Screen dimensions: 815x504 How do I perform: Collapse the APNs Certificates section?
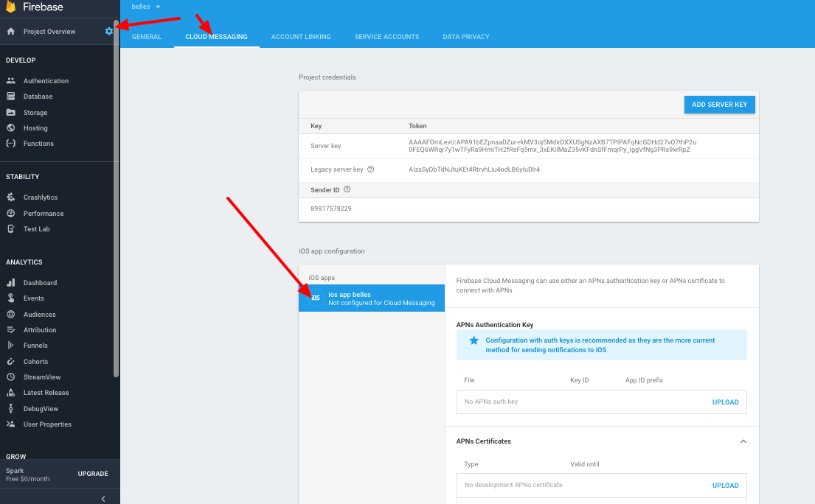(743, 441)
